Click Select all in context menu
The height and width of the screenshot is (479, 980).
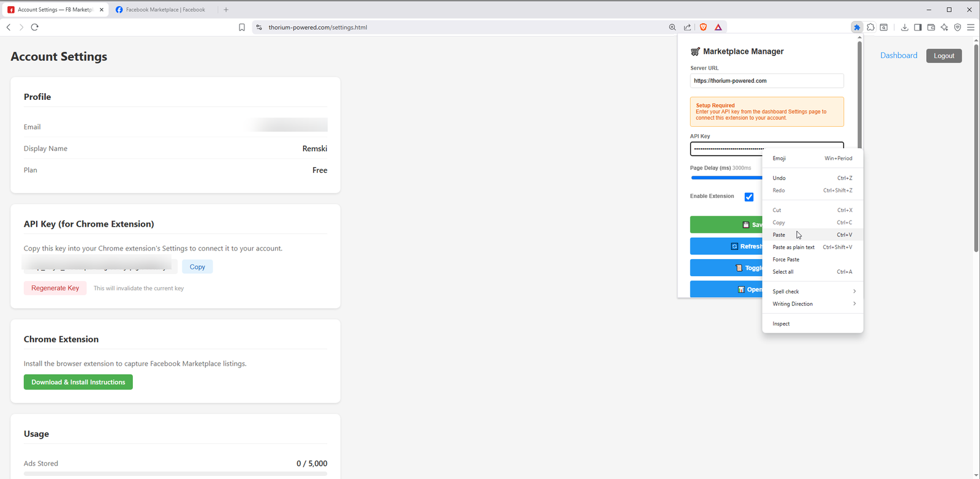point(812,272)
